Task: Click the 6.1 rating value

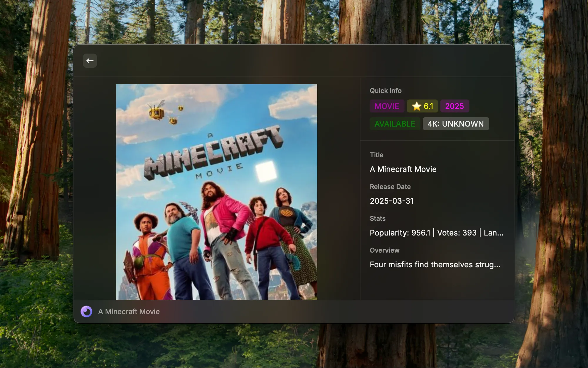Action: pyautogui.click(x=428, y=106)
